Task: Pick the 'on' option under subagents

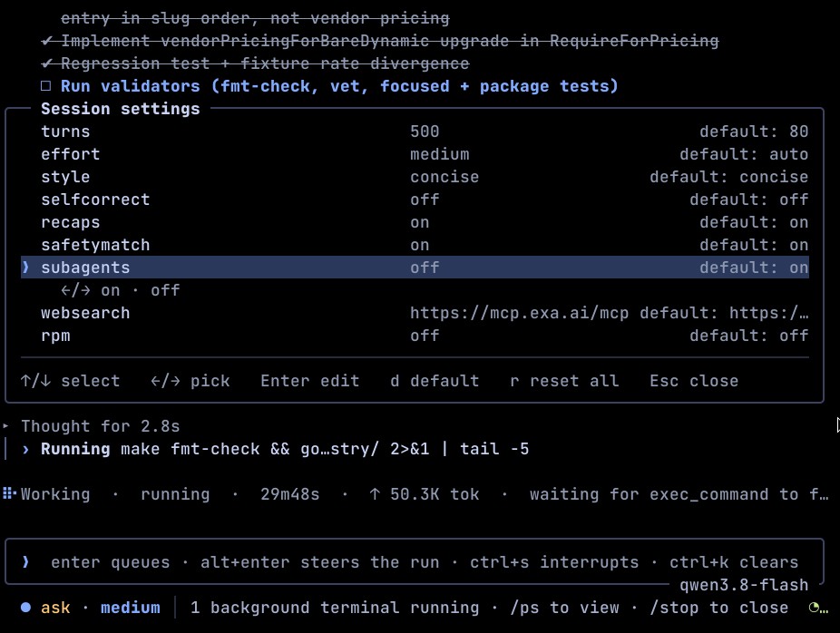Action: tap(111, 290)
